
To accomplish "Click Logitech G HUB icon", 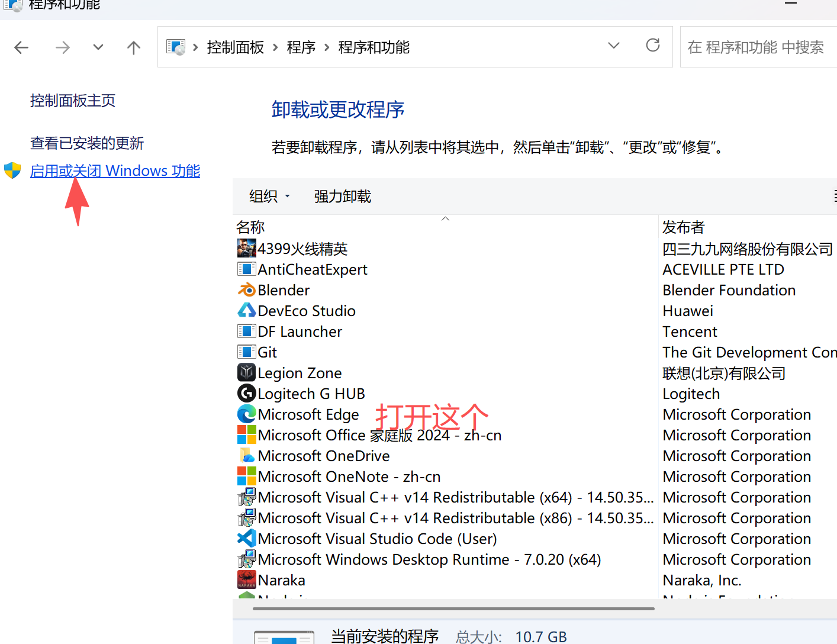I will [247, 393].
